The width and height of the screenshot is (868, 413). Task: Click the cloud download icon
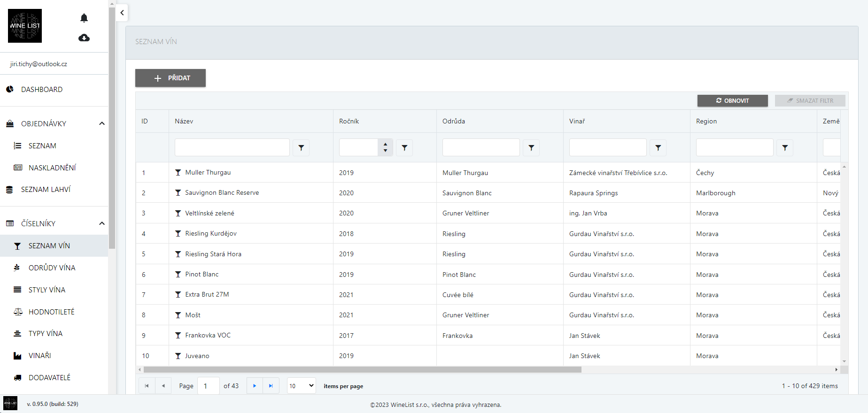[84, 38]
